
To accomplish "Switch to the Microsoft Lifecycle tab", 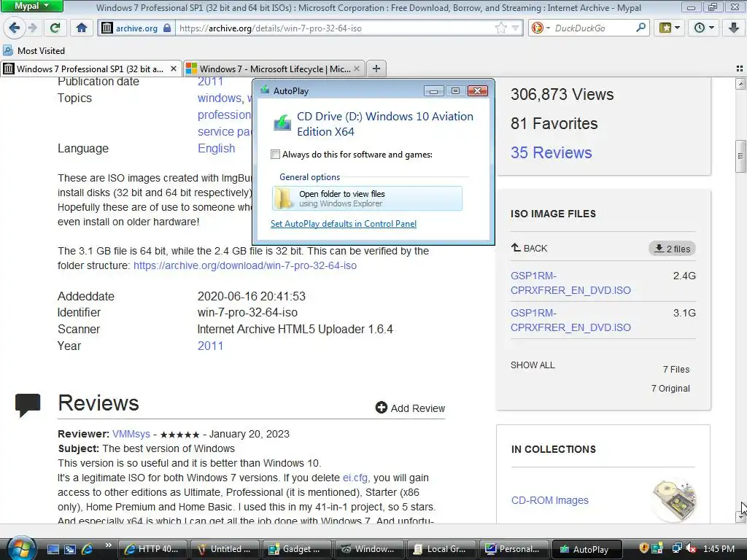I will pos(274,69).
